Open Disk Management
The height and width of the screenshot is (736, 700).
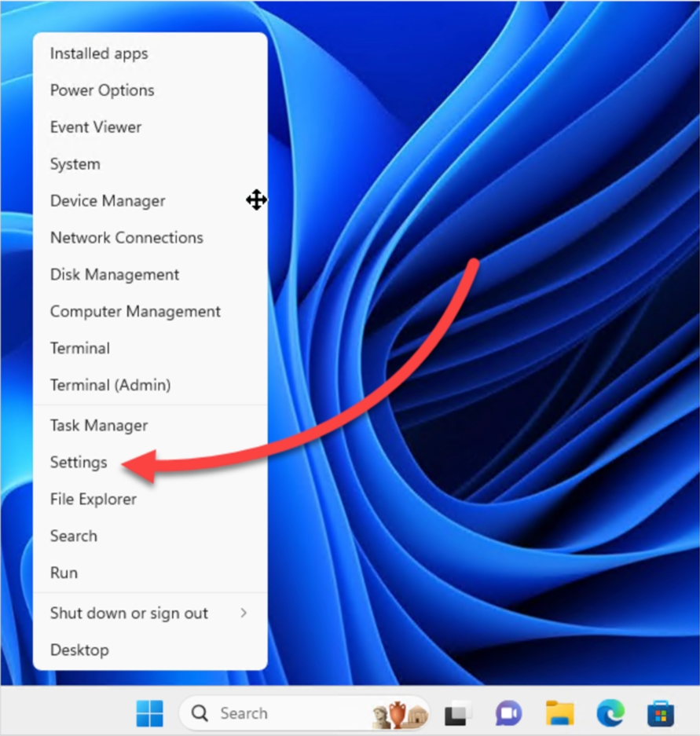tap(150, 274)
